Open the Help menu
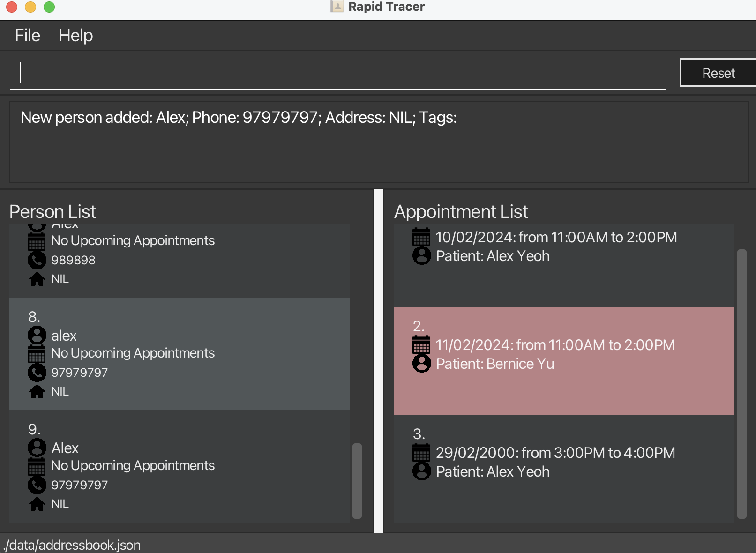 75,36
